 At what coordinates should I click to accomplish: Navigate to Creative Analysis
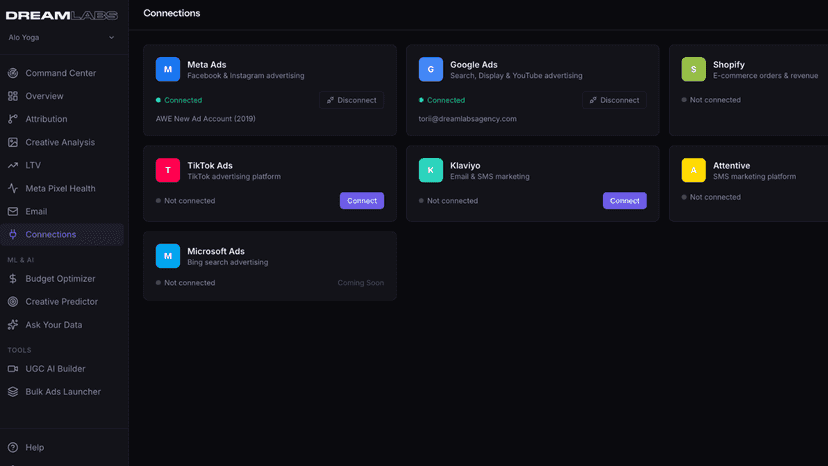pos(62,142)
